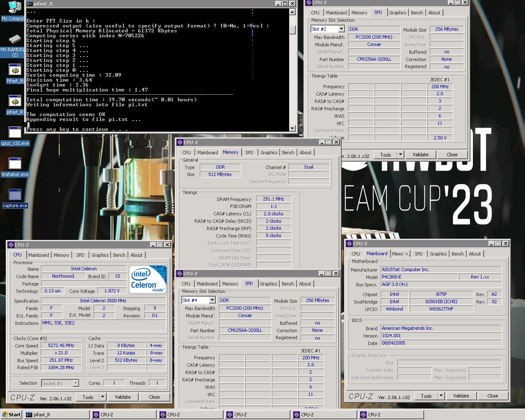Click the Intel Celeron inside logo

click(x=148, y=279)
